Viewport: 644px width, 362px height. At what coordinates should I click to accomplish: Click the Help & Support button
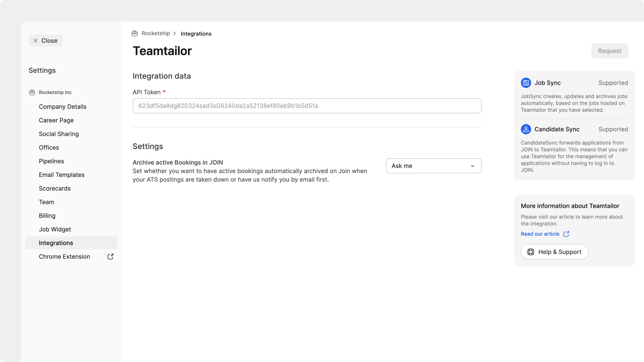[554, 252]
